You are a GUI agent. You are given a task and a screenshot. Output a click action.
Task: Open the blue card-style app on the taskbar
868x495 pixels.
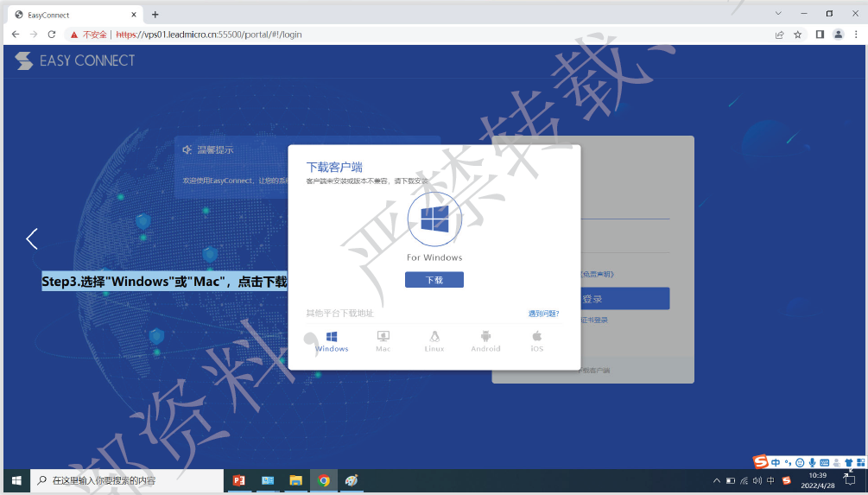pos(268,480)
